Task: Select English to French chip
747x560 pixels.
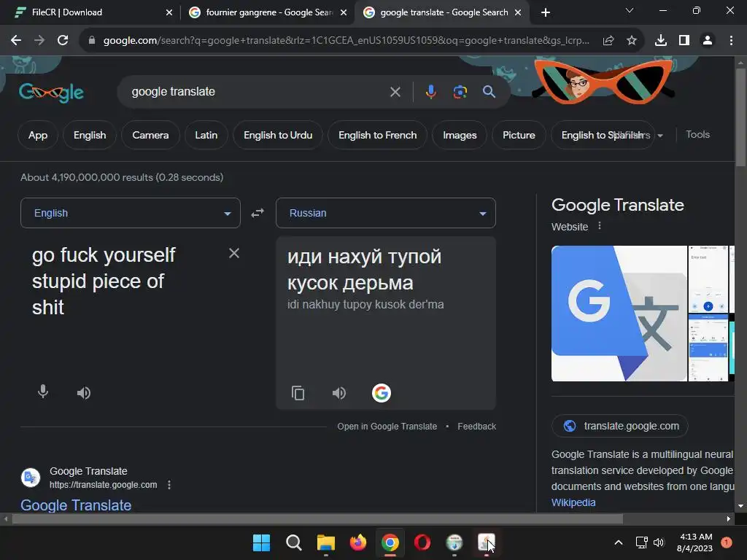Action: (x=378, y=135)
